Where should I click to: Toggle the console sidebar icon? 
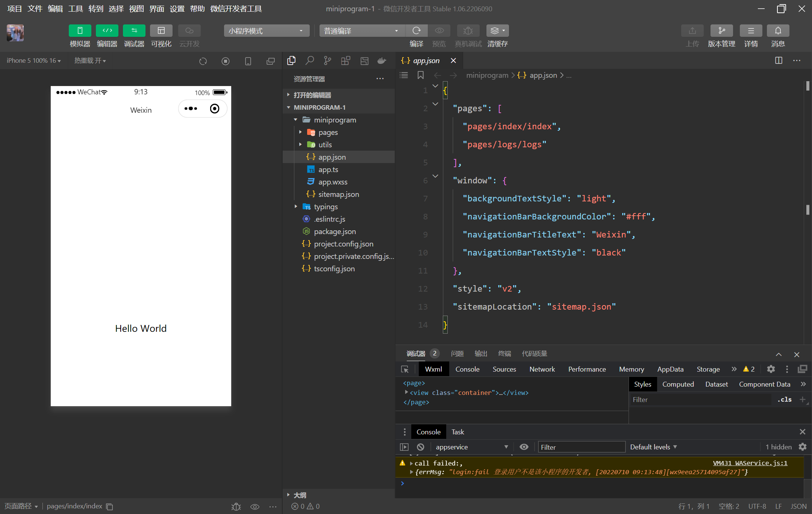[404, 447]
